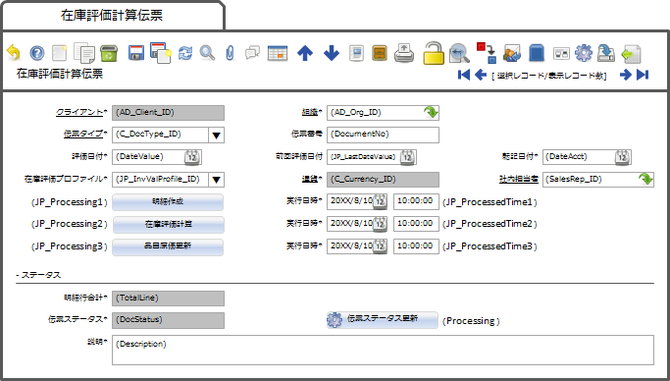Open calendar for JP_ProcessedTime2 date field
Screen dimensions: 670x381
380,223
